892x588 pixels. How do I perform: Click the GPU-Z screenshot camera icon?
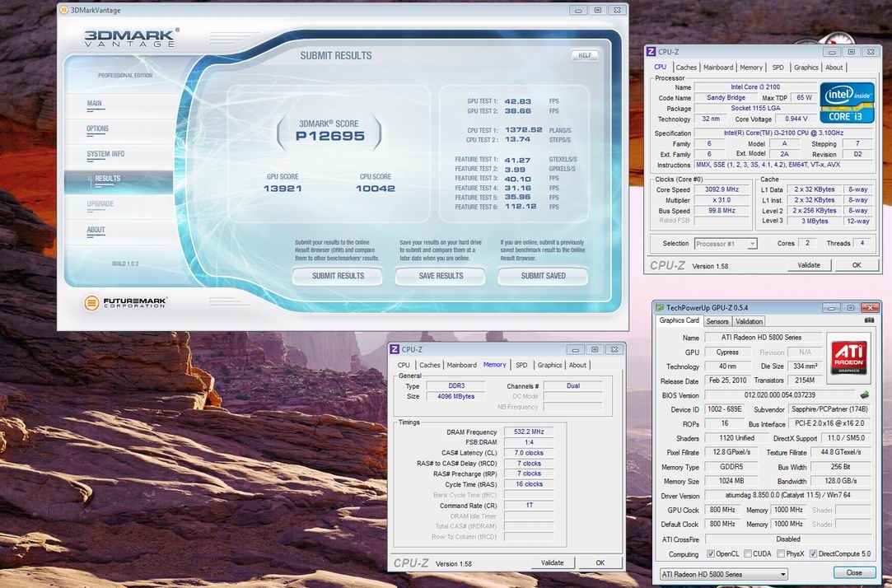click(x=869, y=320)
